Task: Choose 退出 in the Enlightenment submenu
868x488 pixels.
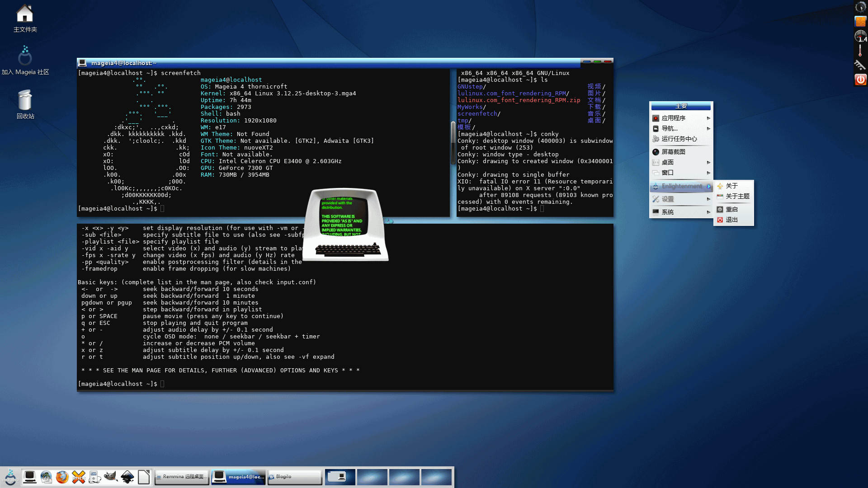Action: tap(733, 220)
